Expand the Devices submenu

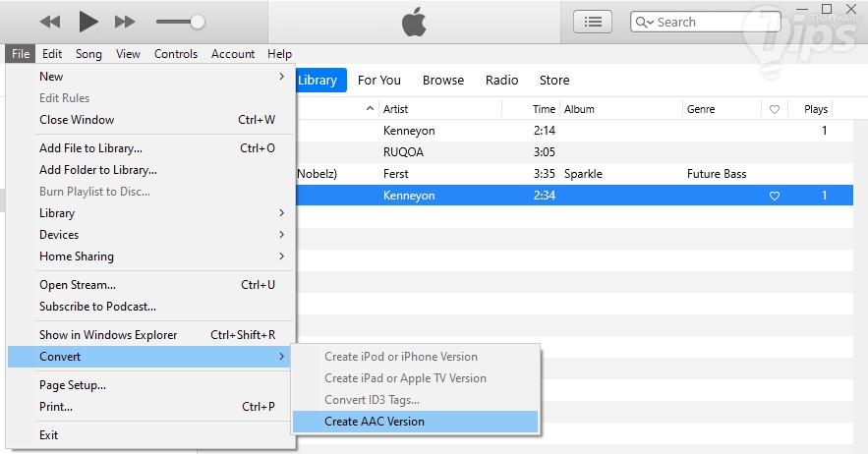point(151,235)
